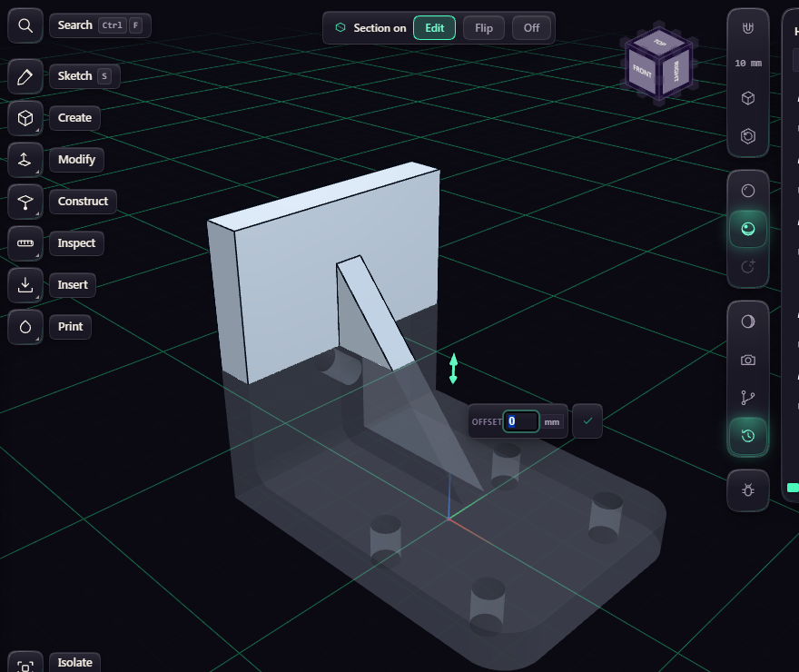Expand the Modify tool icon flyout
Viewport: 799px width, 672px height.
25,160
